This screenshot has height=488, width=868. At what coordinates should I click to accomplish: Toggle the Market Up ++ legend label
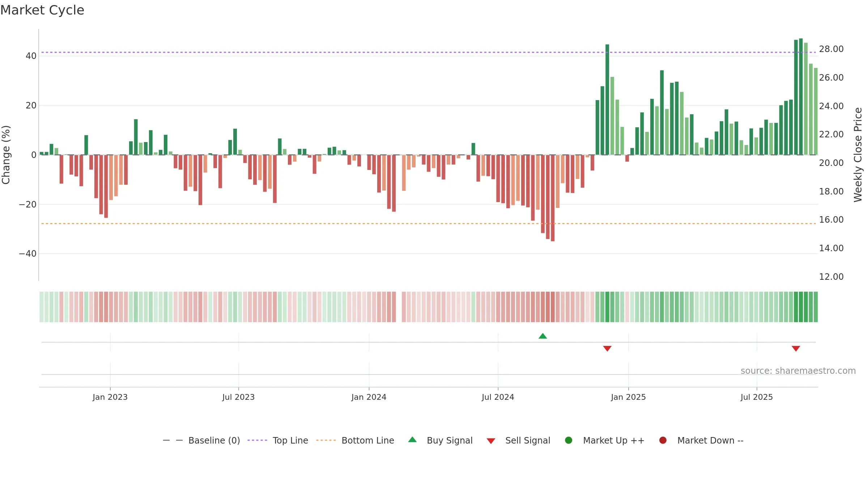614,440
